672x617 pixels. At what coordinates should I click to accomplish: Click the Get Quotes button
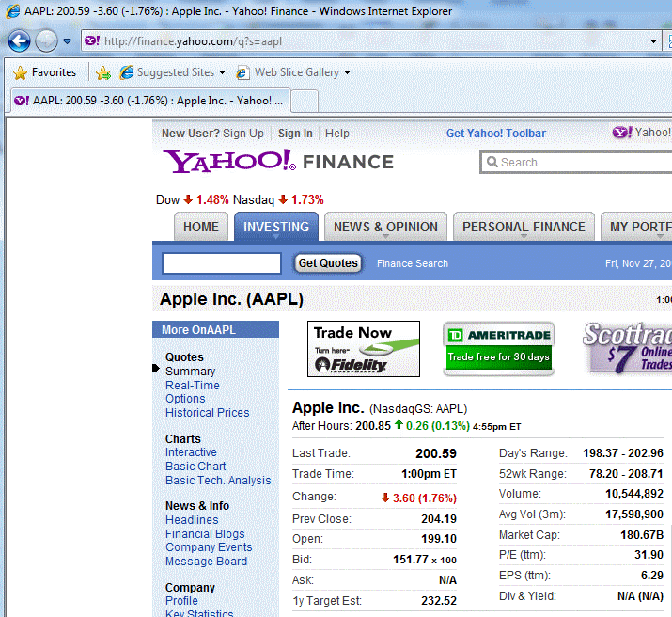328,262
